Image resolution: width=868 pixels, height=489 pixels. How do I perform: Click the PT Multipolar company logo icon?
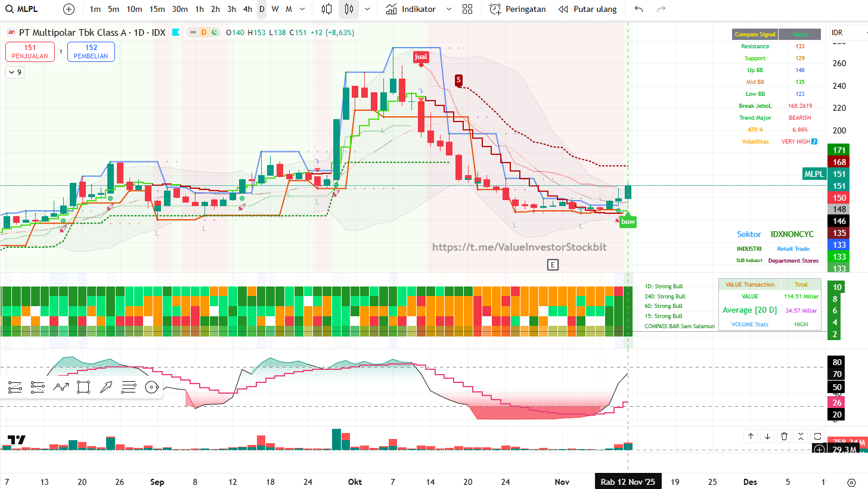pos(11,33)
